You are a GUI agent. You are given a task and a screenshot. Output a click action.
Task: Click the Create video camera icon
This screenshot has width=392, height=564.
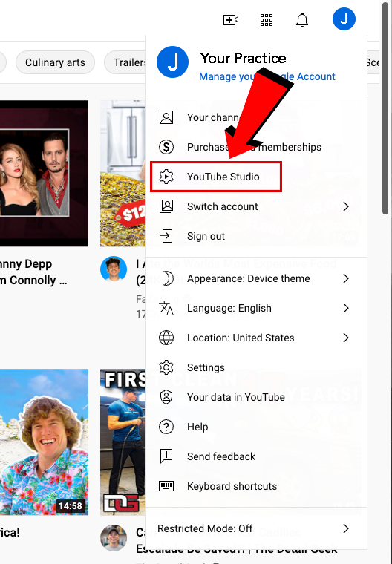231,19
